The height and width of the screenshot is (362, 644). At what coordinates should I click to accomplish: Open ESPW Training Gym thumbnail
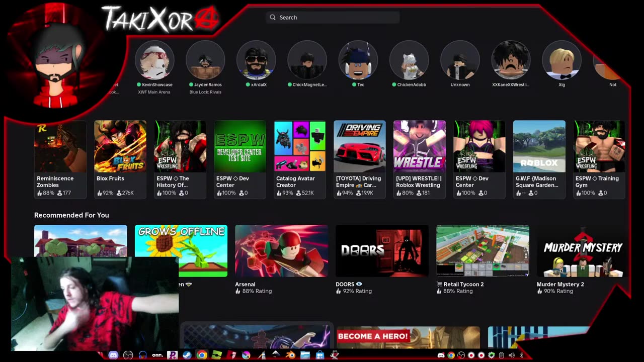[x=599, y=146]
